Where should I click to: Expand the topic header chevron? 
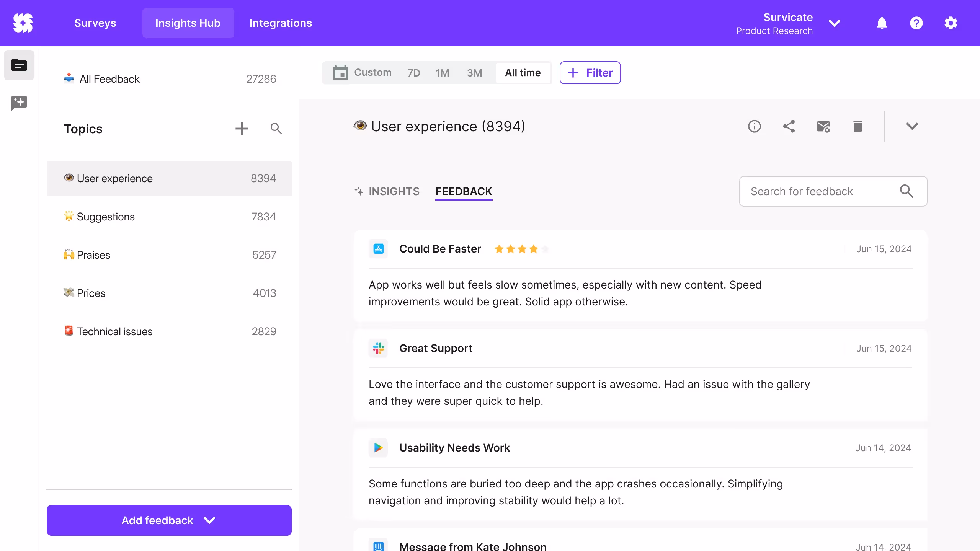click(912, 126)
